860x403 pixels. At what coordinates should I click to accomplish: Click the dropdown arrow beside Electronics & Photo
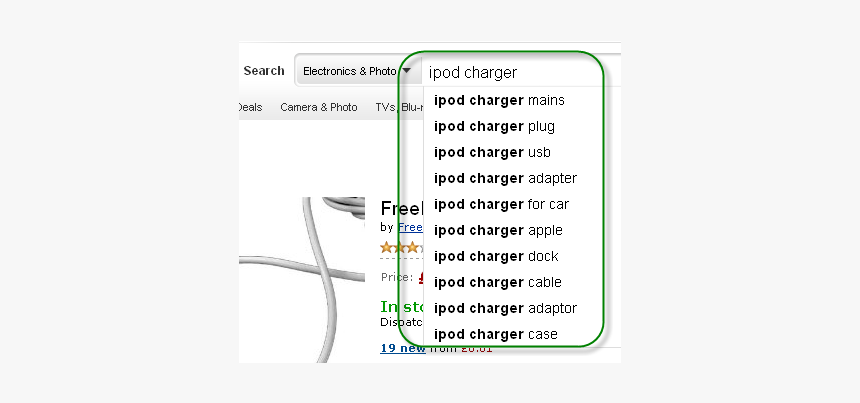pyautogui.click(x=406, y=71)
